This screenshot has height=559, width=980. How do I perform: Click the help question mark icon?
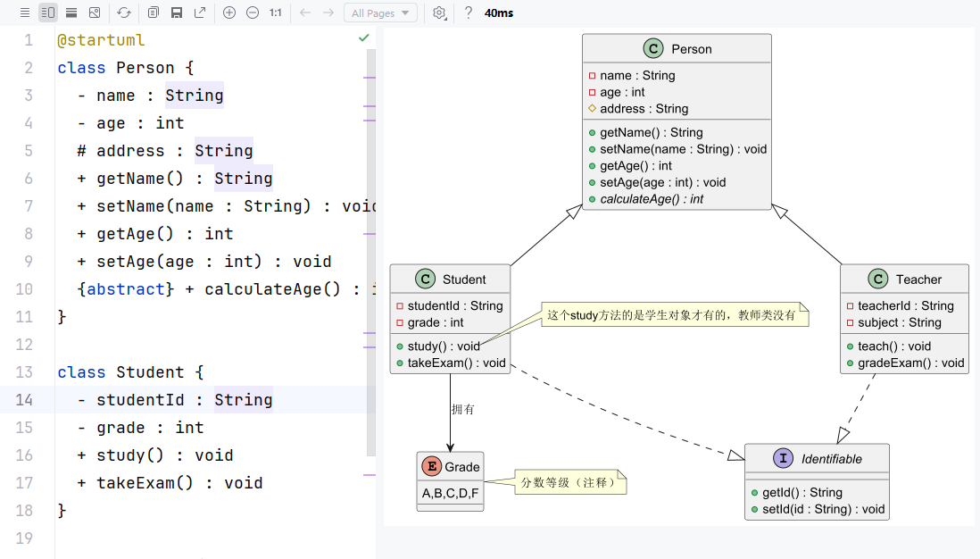click(x=468, y=13)
